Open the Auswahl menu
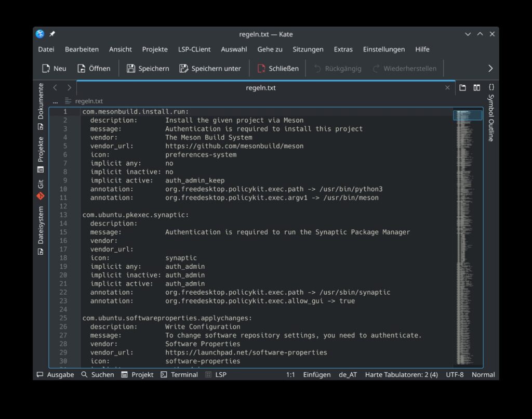 point(234,49)
